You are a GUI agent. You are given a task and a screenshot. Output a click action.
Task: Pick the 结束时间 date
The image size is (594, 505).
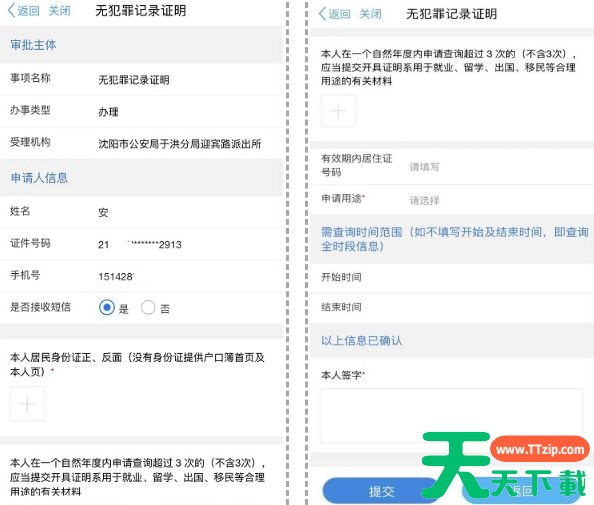(x=452, y=307)
